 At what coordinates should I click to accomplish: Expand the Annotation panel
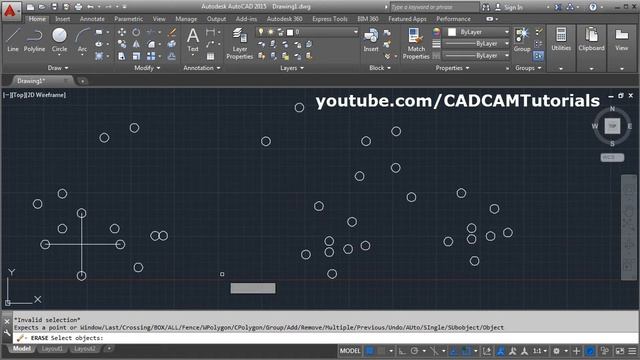(x=202, y=68)
